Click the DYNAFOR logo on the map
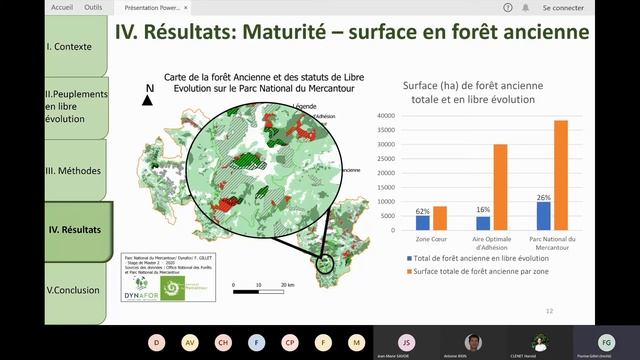This screenshot has width=640, height=360. 141,289
